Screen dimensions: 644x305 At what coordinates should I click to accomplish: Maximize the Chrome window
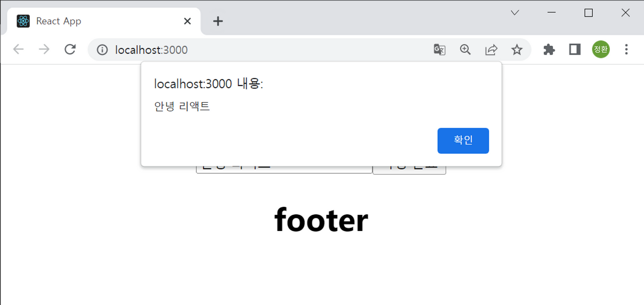click(588, 13)
